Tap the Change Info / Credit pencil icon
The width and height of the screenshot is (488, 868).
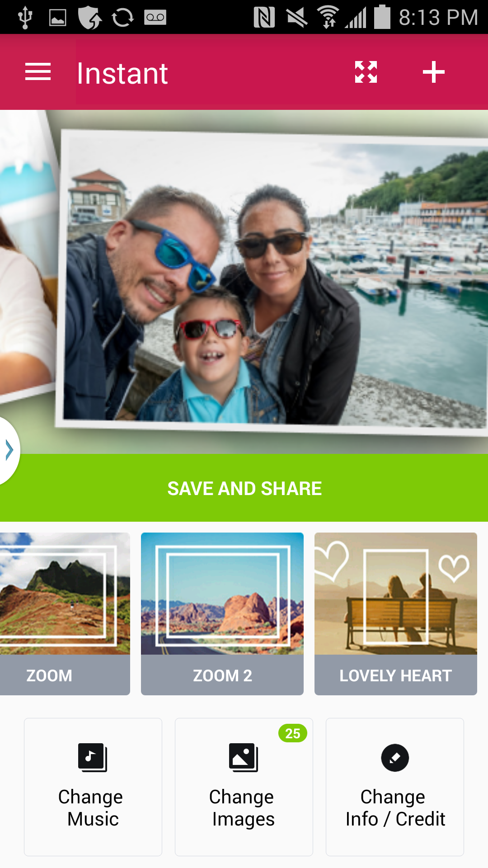pyautogui.click(x=395, y=758)
